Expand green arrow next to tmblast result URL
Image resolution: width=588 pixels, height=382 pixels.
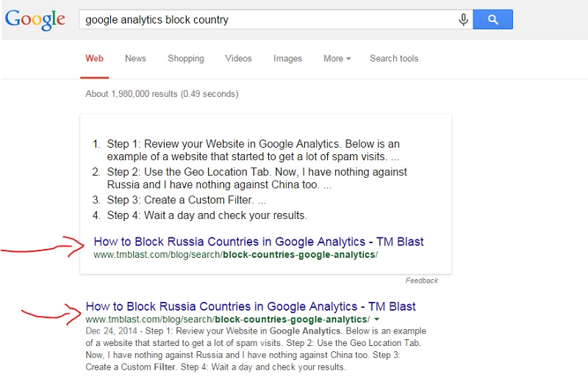click(376, 320)
